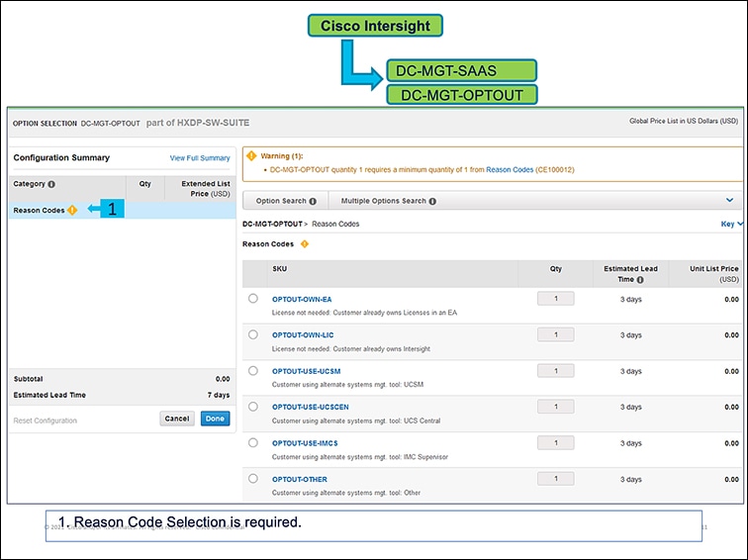
Task: Click the DC-MGT-OPTOUT breadcrumb
Action: pos(272,224)
